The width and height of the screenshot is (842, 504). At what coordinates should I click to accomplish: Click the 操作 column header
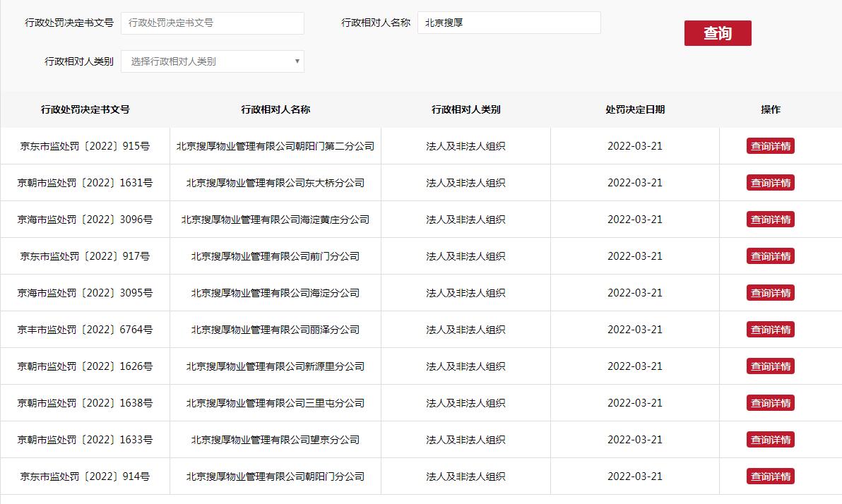770,109
